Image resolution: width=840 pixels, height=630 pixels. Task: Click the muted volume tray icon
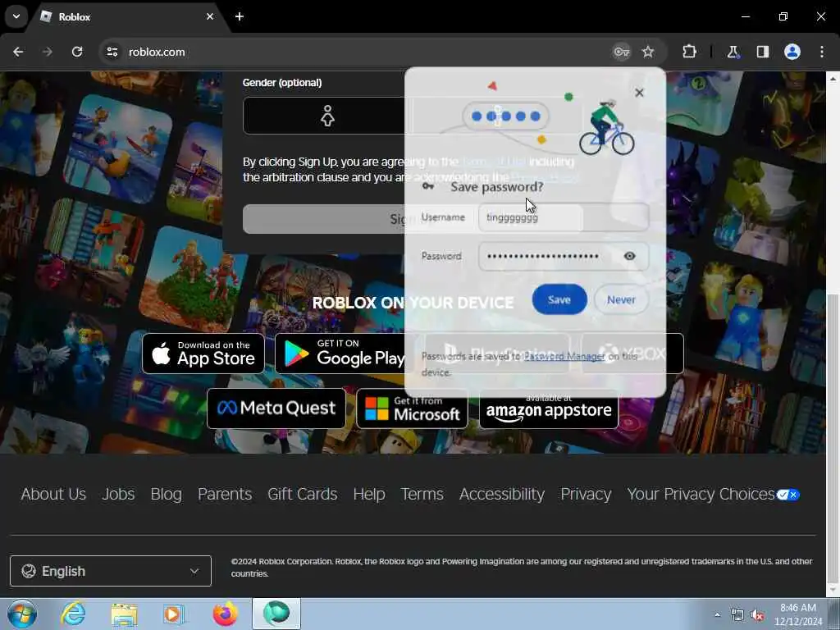click(757, 615)
